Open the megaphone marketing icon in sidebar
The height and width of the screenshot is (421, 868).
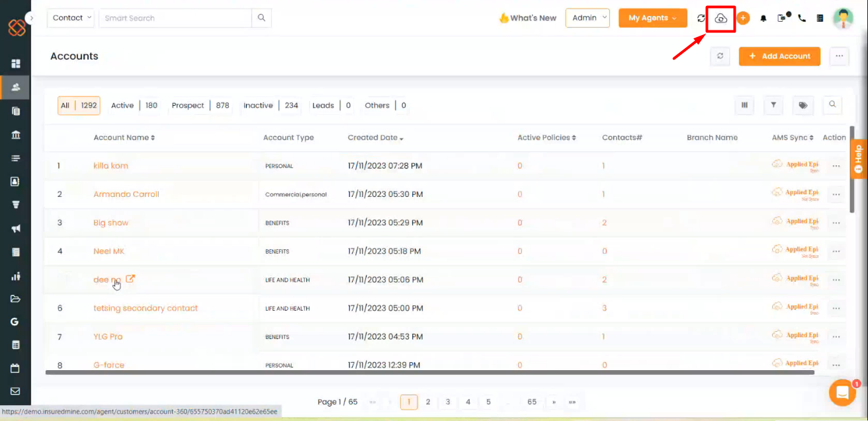(x=15, y=228)
